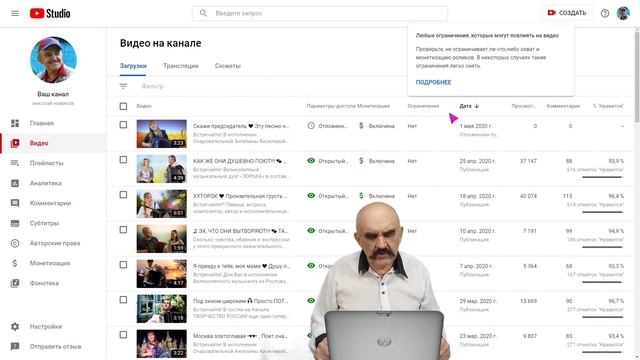The height and width of the screenshot is (360, 640).
Task: Click visibility eye of ХУТОРОК row
Action: [x=311, y=196]
